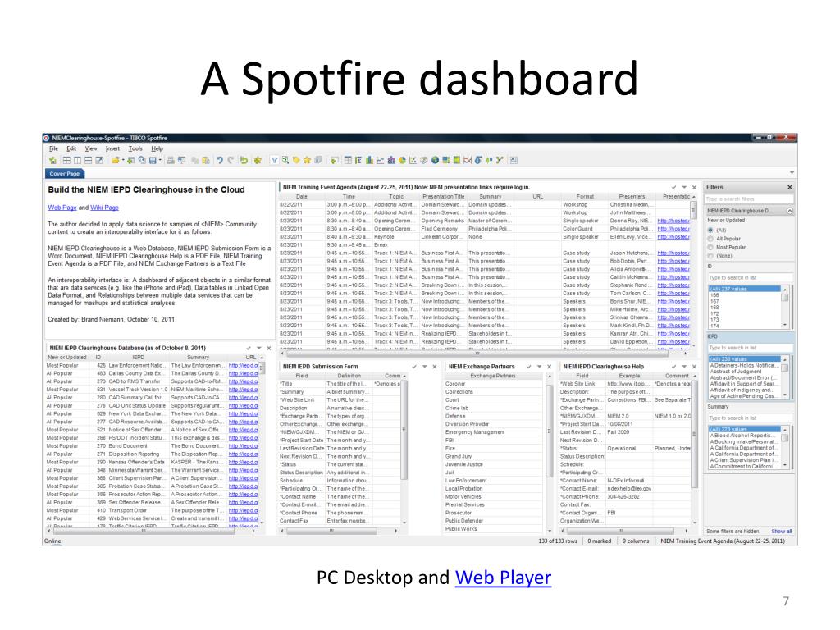This screenshot has height=630, width=840.
Task: Click the Redo toolbar icon
Action: point(231,160)
